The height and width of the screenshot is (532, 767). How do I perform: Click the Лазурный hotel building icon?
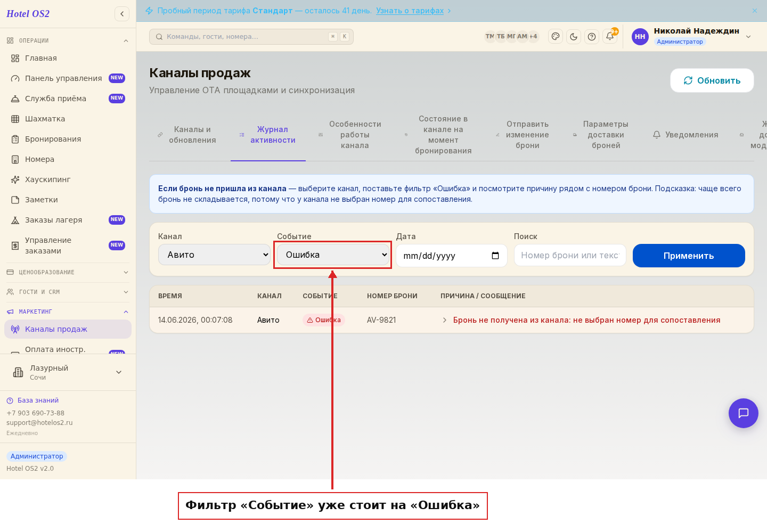click(18, 372)
